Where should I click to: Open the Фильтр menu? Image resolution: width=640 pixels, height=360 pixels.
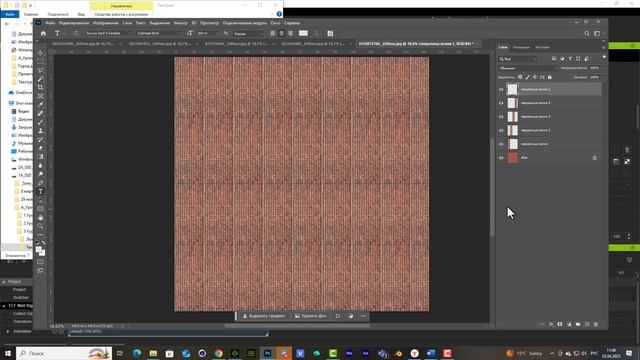coord(180,23)
